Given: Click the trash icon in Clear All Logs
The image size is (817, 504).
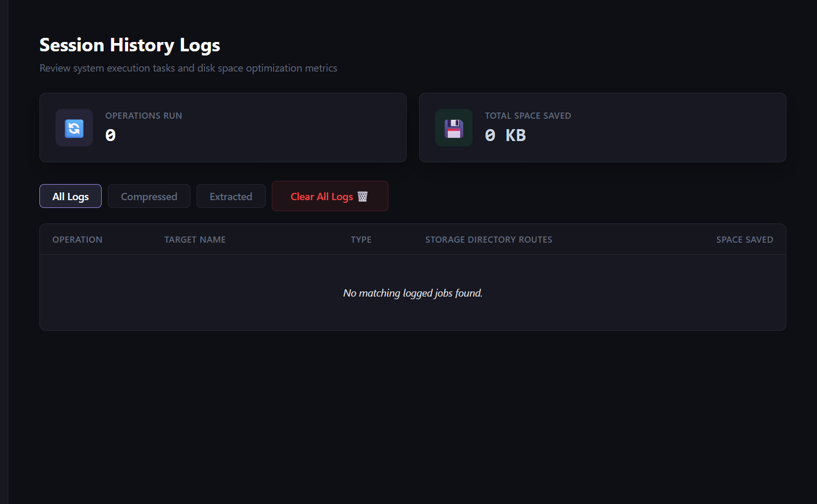Looking at the screenshot, I should pyautogui.click(x=363, y=197).
